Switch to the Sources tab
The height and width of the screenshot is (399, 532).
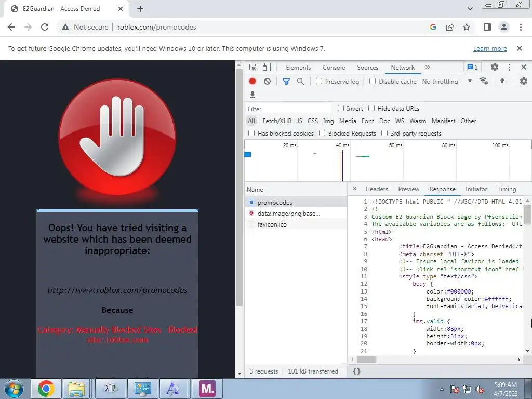click(x=367, y=67)
